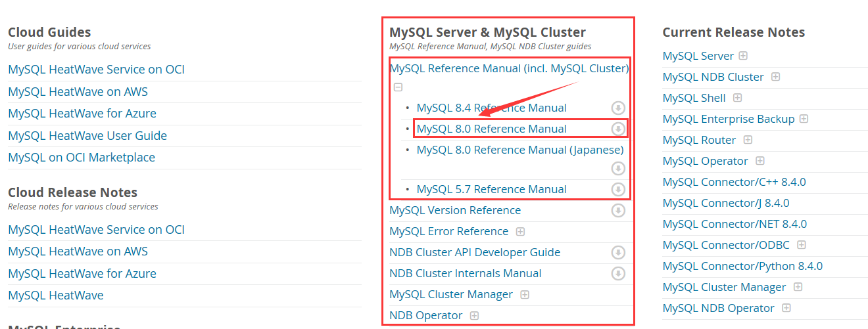
Task: Expand the MySQL Enterprise Backup release notes
Action: (x=804, y=119)
